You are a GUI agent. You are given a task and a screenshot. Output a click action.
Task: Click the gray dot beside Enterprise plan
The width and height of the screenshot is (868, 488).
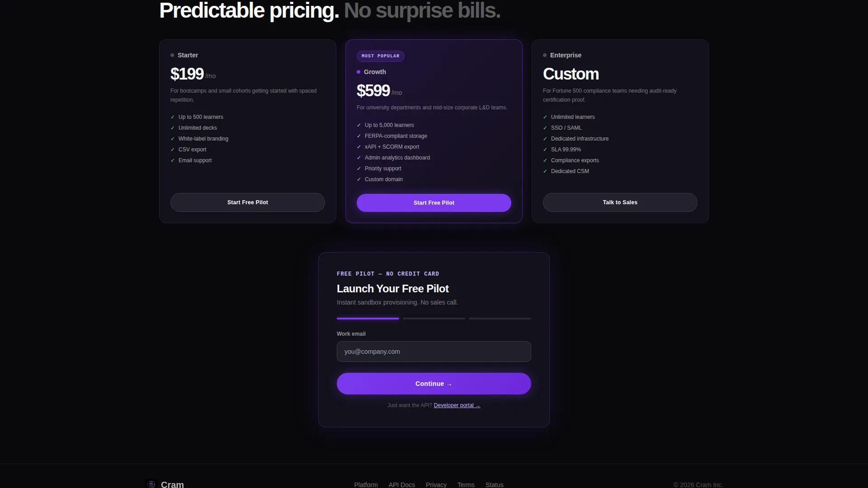tap(545, 55)
